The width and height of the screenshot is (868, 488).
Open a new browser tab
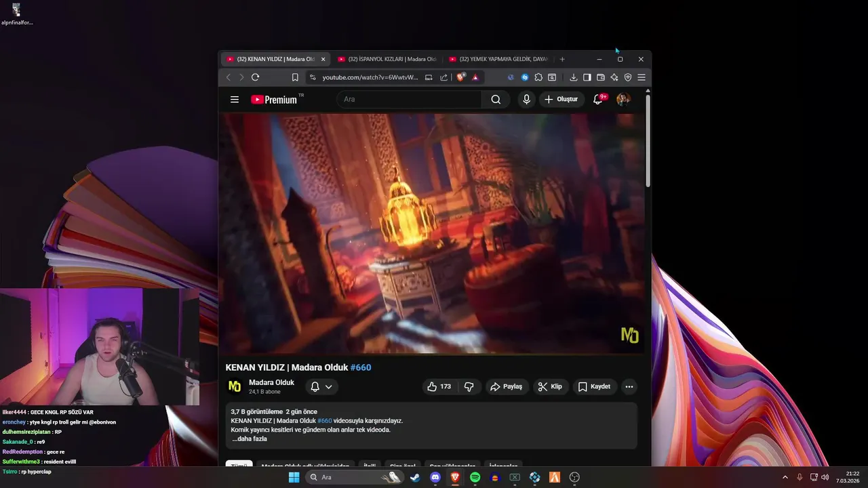(562, 59)
